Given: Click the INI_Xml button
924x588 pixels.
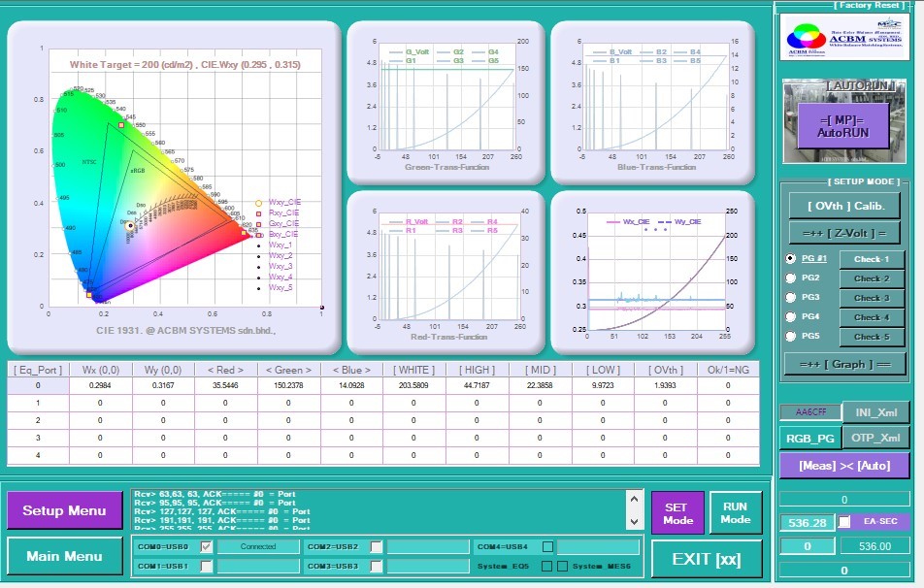Looking at the screenshot, I should (876, 412).
